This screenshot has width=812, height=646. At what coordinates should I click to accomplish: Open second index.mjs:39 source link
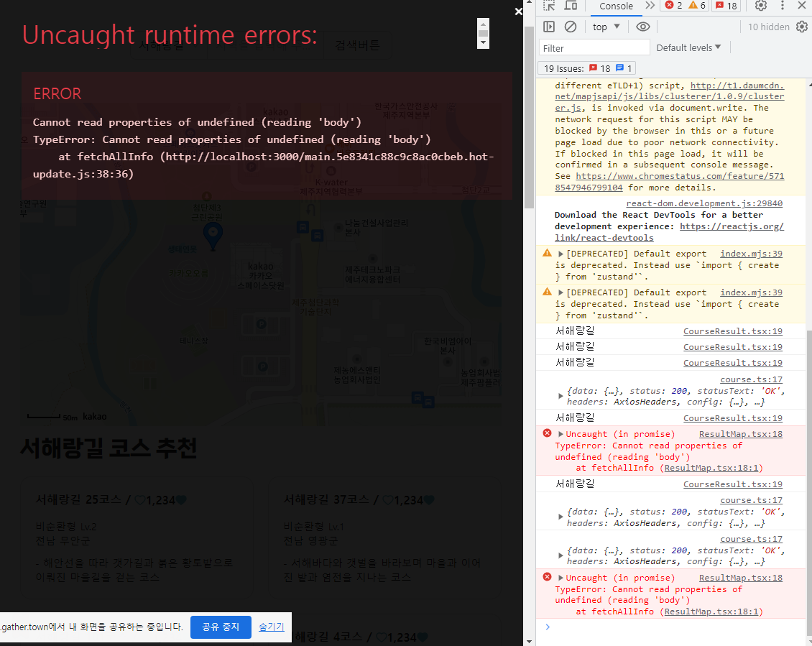[751, 292]
